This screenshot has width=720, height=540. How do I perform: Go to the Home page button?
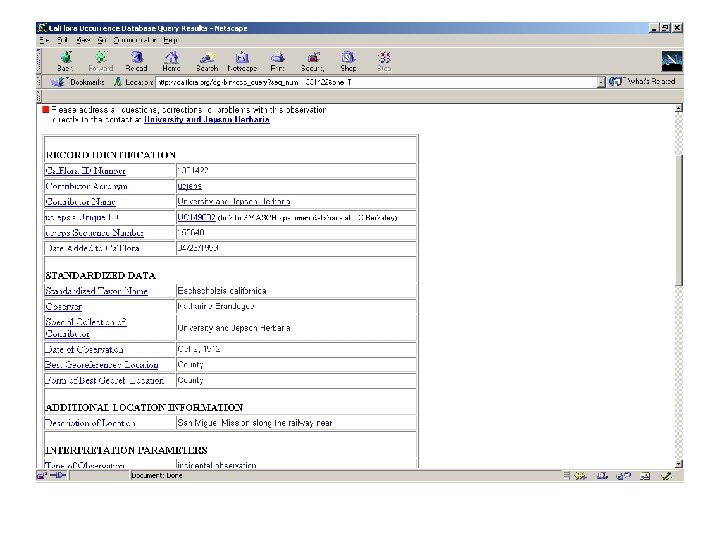coord(171,61)
